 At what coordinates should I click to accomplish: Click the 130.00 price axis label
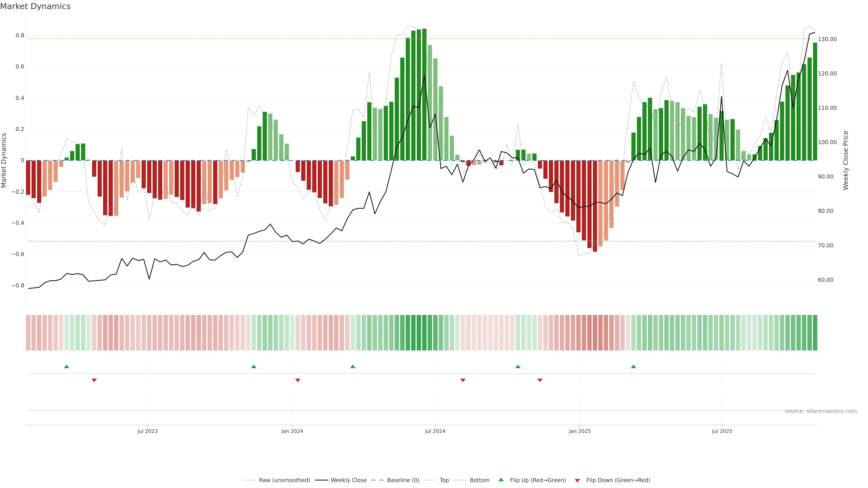pyautogui.click(x=827, y=39)
